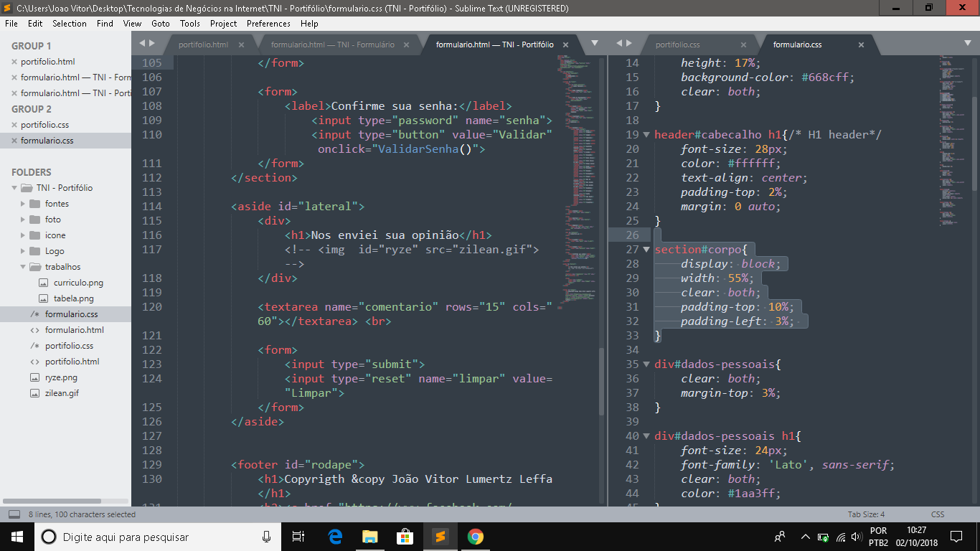Open the Help menu
The height and width of the screenshot is (551, 980).
[309, 24]
